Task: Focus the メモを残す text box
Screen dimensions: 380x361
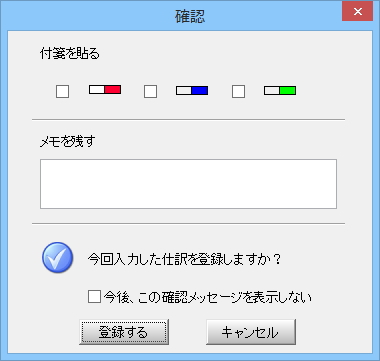Action: pyautogui.click(x=188, y=184)
